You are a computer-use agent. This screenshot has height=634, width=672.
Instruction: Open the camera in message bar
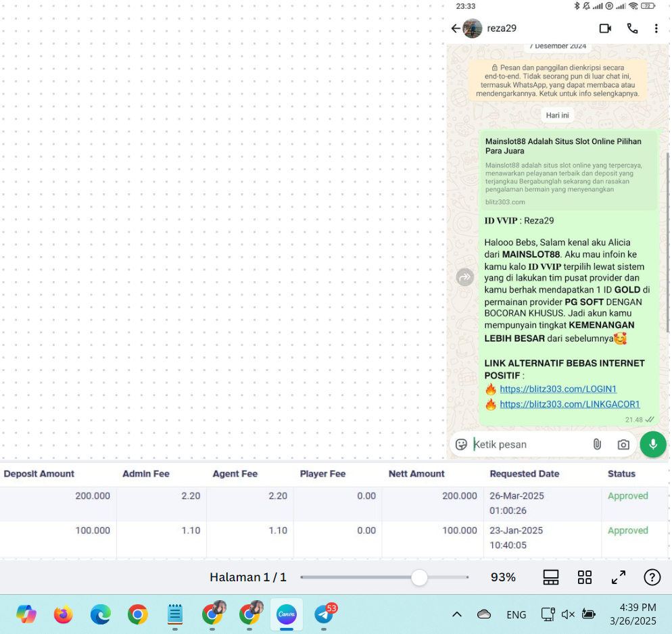click(623, 445)
